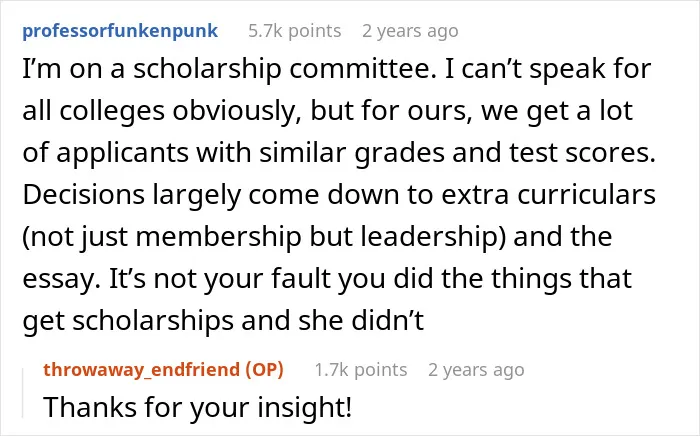Click the phrase 'all colleges obviously'
This screenshot has height=436, width=700.
[159, 112]
